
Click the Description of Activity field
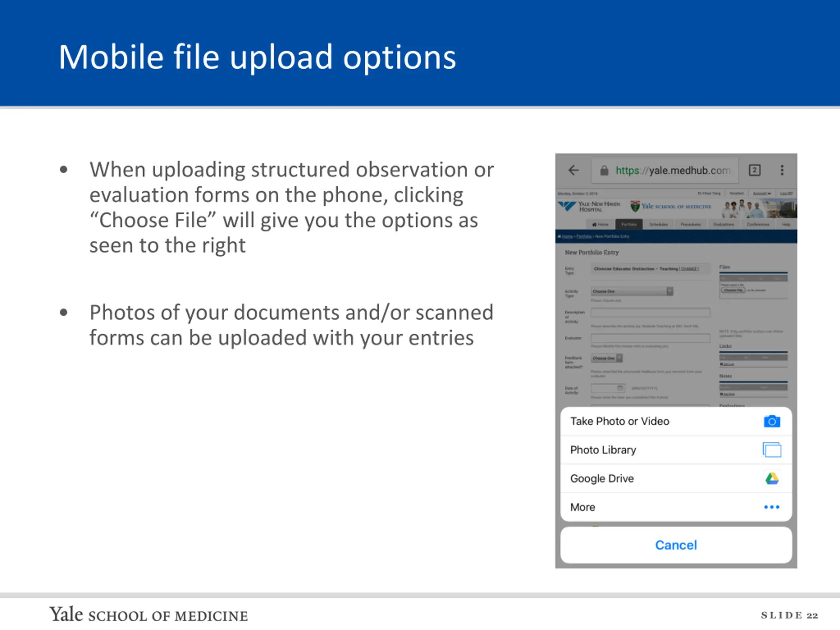[650, 312]
